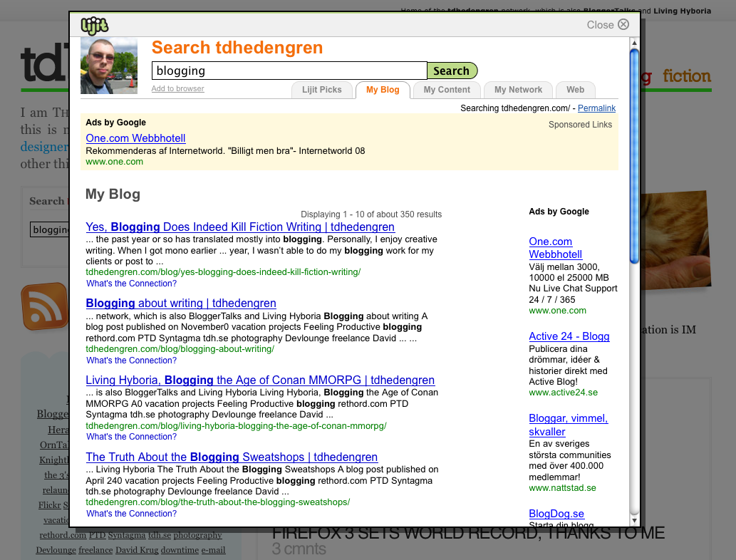736x560 pixels.
Task: Open Blogging about writing result
Action: (x=181, y=304)
